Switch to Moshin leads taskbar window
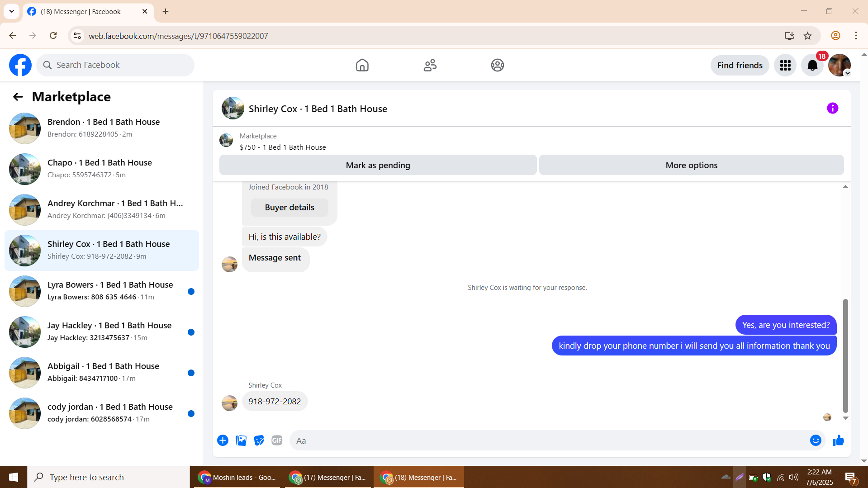Viewport: 868px width, 488px height. [237, 477]
